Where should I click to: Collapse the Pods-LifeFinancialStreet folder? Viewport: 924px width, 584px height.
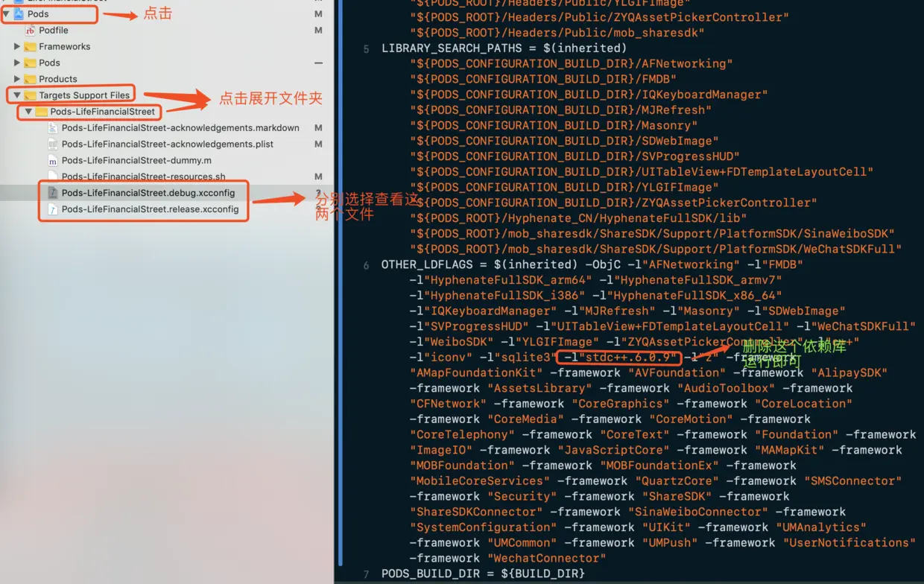(28, 111)
